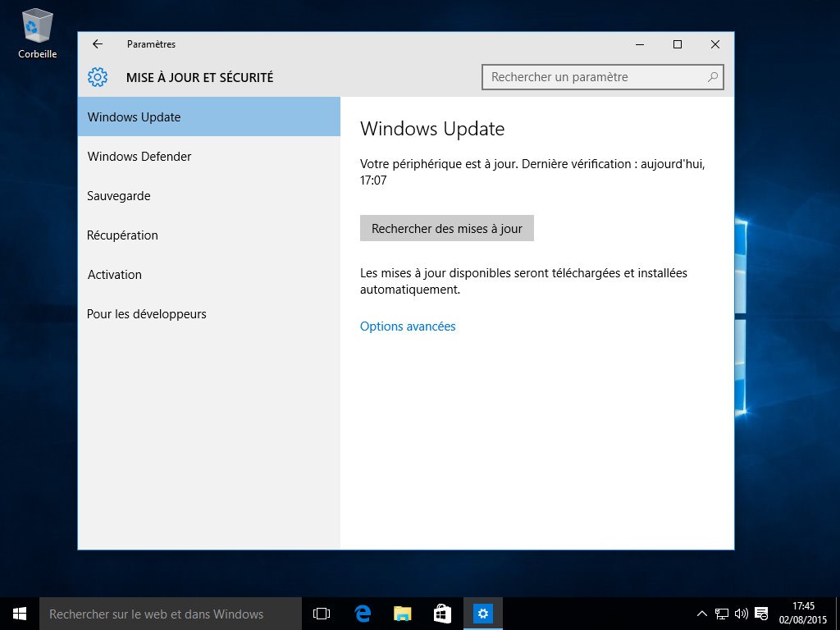Switch to the Récupération section

click(x=122, y=235)
